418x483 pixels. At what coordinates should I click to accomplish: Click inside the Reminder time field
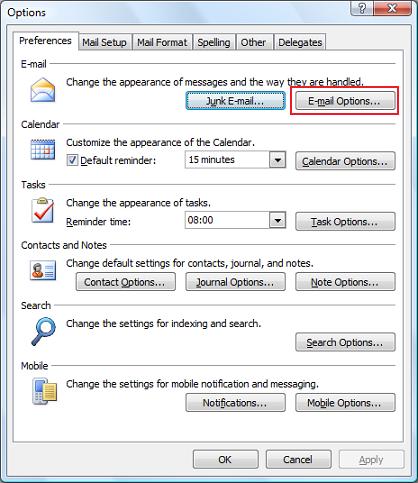pos(227,220)
